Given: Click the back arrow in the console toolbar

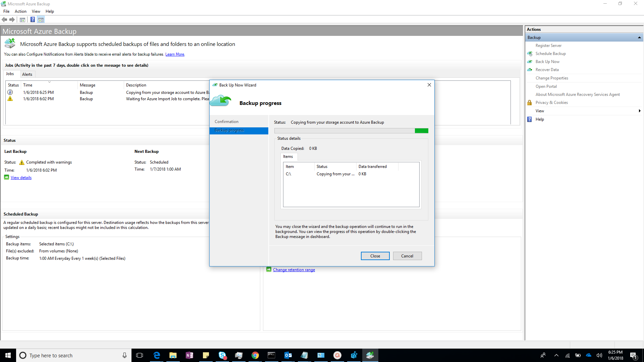Looking at the screenshot, I should pos(4,19).
